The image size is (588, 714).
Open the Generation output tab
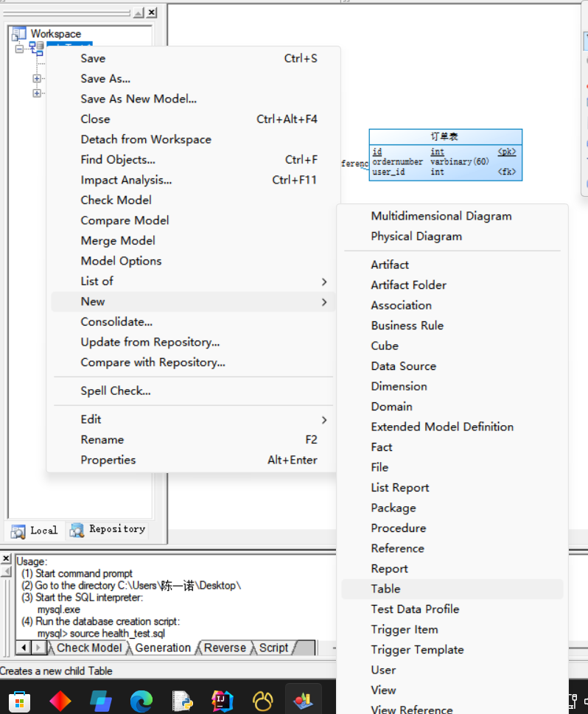coord(163,648)
